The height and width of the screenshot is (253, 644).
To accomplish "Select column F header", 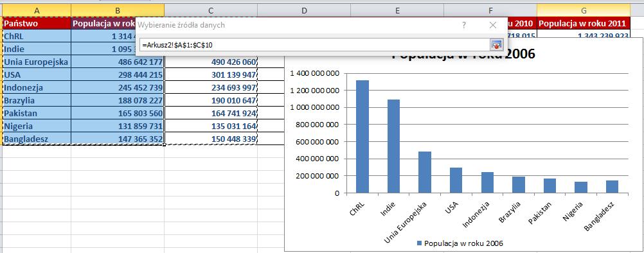I will coord(490,10).
